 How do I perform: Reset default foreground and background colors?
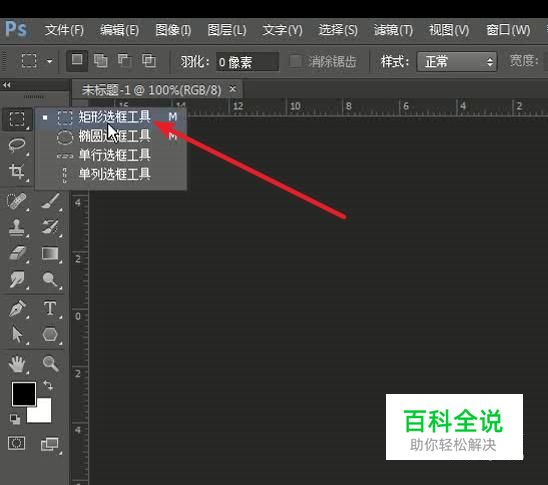15,419
